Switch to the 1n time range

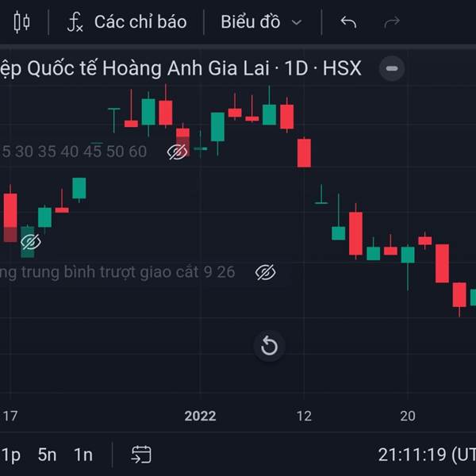(83, 455)
